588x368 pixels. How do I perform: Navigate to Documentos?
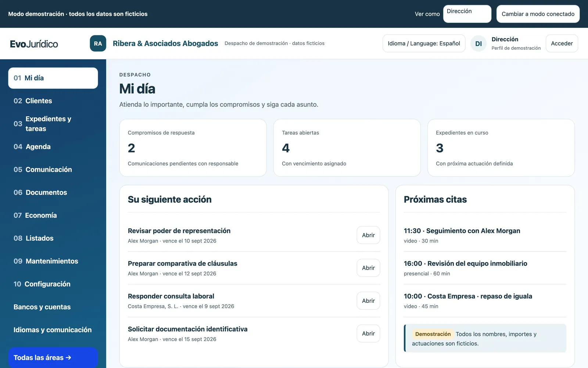click(x=53, y=192)
